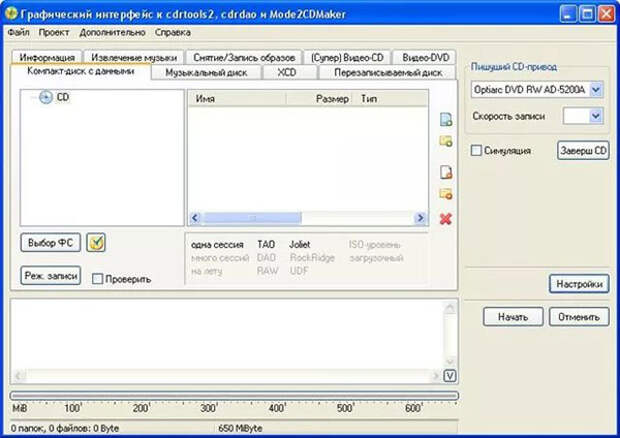
Task: Click the UDF label
Action: 299,271
